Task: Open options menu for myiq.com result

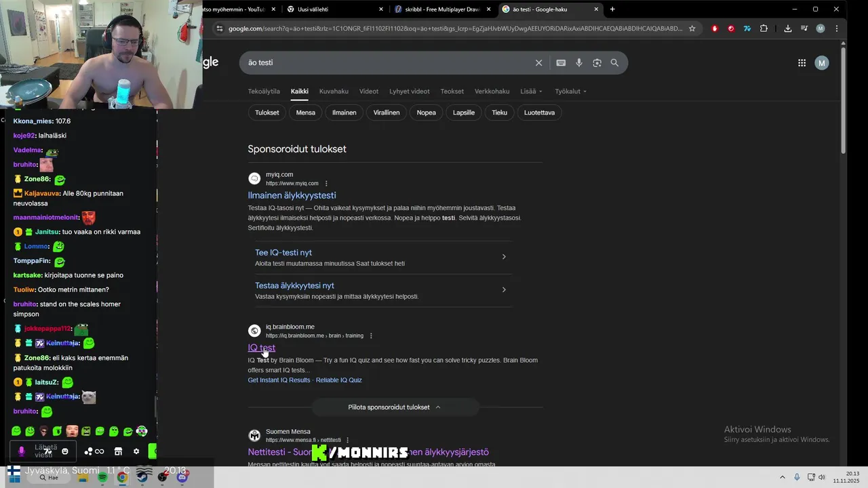Action: (x=326, y=184)
